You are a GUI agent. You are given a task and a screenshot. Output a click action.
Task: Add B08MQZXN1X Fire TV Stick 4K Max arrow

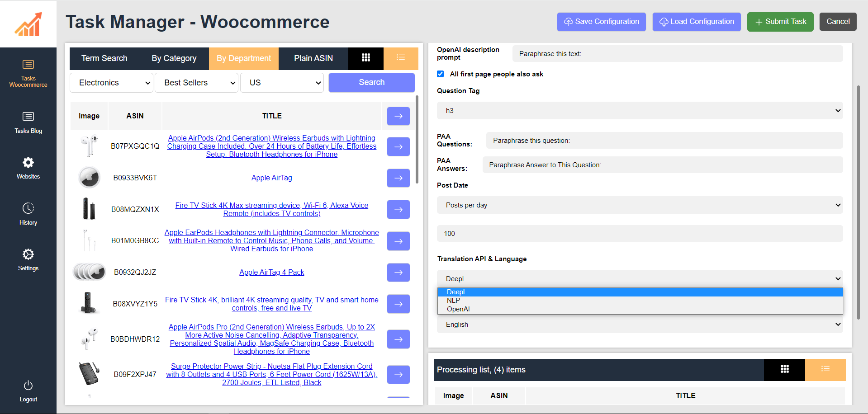tap(398, 210)
